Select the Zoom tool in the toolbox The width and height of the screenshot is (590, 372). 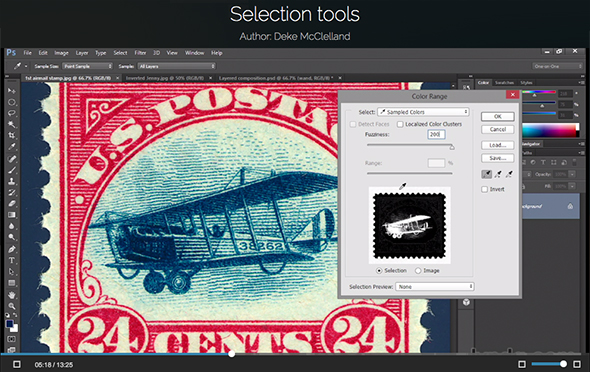(x=12, y=306)
